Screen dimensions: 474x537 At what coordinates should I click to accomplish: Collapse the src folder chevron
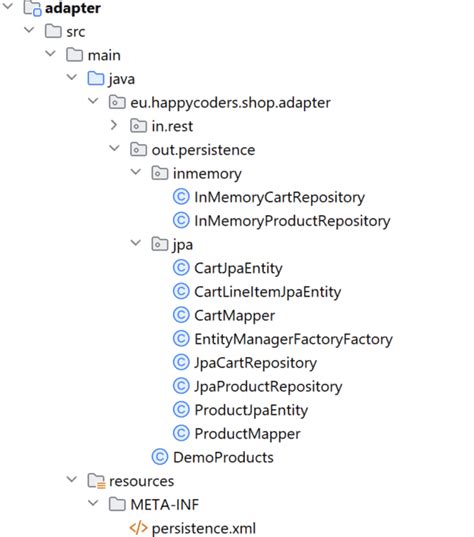[x=29, y=30]
